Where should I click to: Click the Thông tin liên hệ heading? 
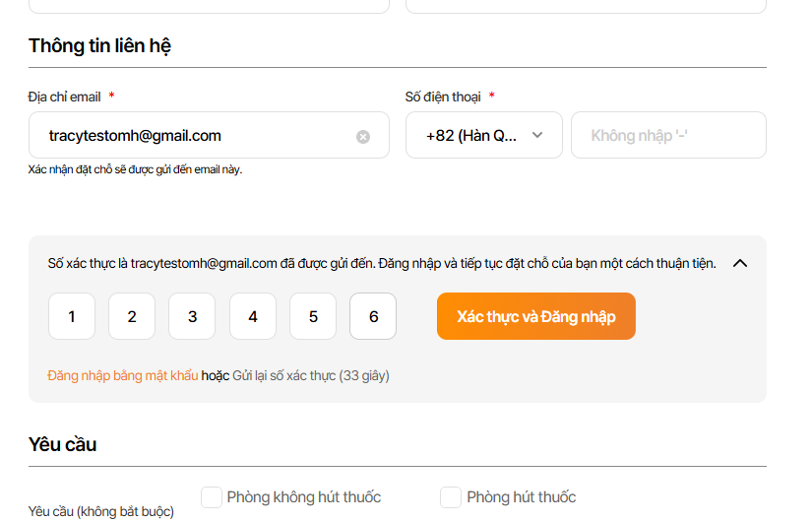click(100, 45)
